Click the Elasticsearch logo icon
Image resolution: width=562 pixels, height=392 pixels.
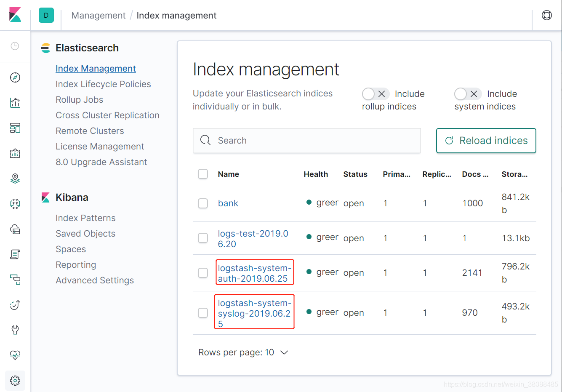[45, 48]
